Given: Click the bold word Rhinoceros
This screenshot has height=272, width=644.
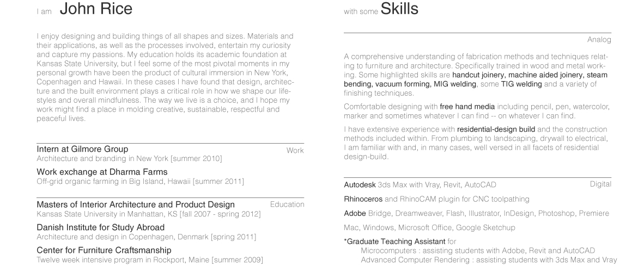Looking at the screenshot, I should [363, 199].
